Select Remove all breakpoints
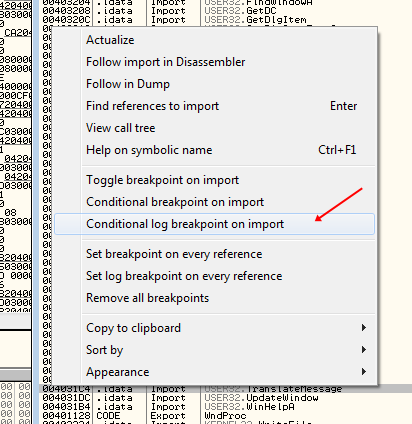 point(215,298)
